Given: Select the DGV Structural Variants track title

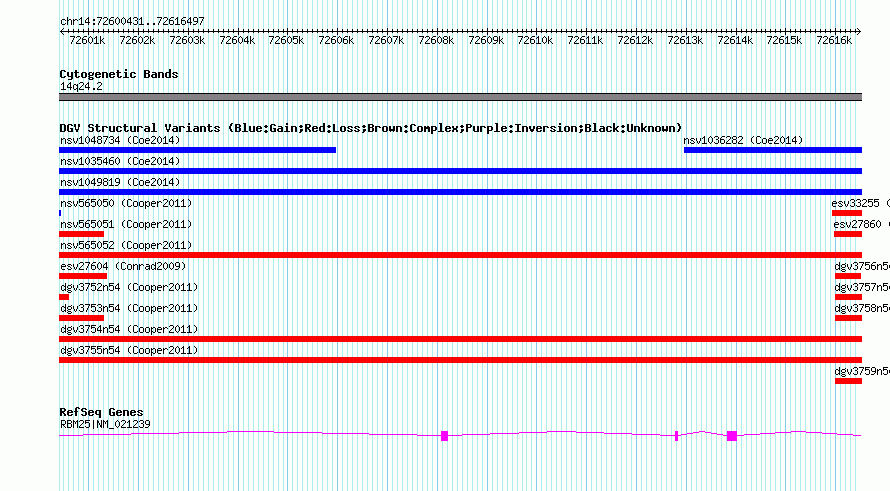Looking at the screenshot, I should click(370, 128).
